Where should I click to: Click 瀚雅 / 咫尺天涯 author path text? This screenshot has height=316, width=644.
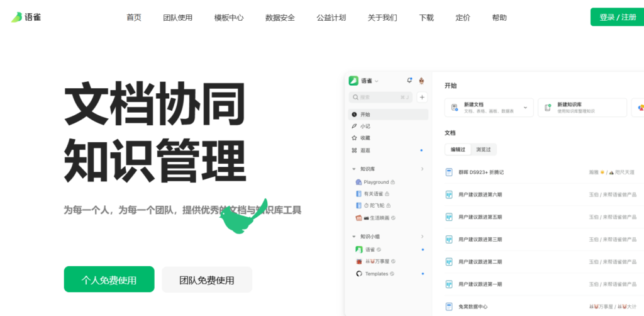(611, 172)
